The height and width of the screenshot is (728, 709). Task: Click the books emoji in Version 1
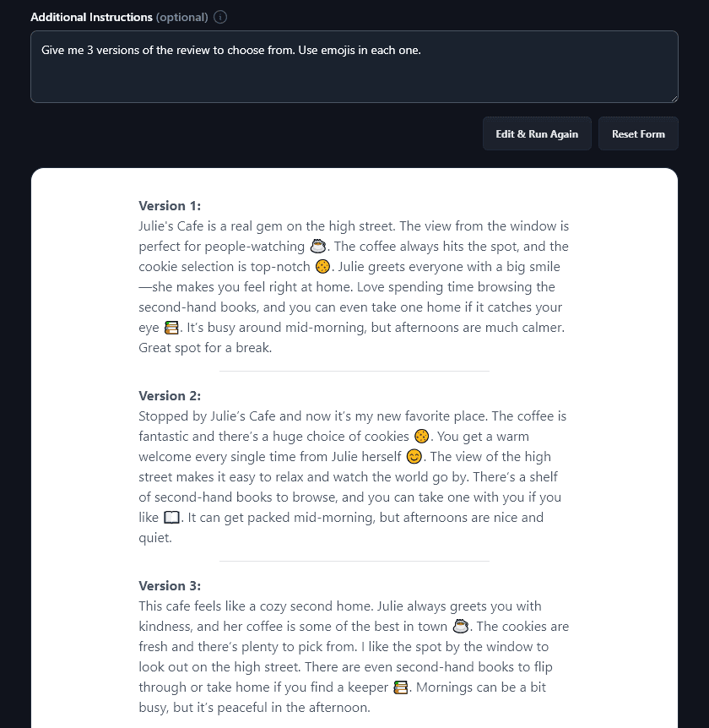click(x=171, y=327)
